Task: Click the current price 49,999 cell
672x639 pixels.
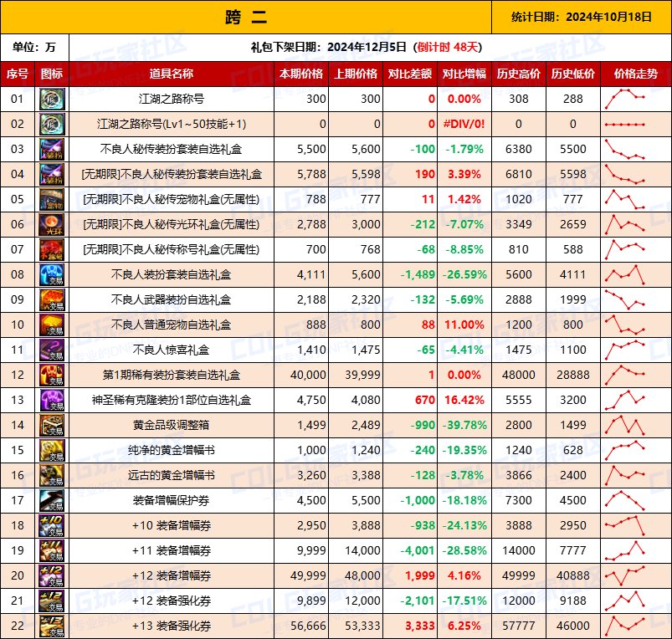Action: click(x=301, y=575)
